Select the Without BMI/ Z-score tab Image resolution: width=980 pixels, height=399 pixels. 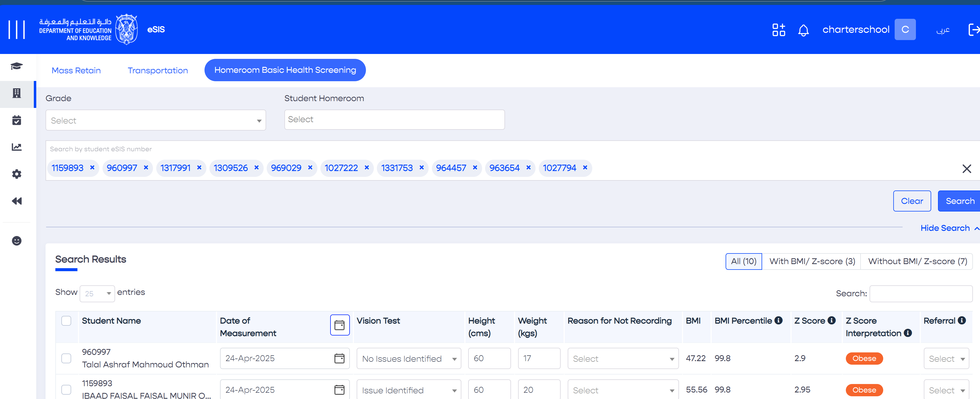917,261
